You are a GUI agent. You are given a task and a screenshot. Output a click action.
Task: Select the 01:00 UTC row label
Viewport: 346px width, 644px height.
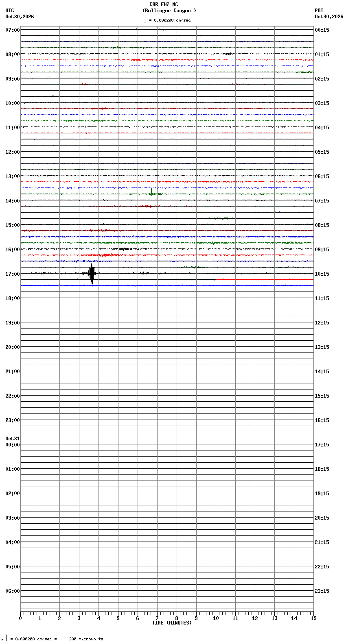click(13, 469)
